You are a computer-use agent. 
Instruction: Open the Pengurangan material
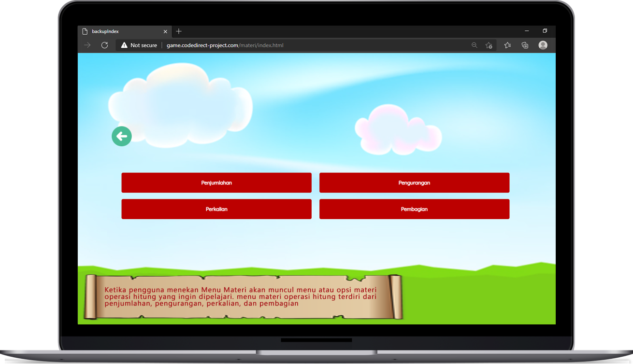[x=414, y=183]
